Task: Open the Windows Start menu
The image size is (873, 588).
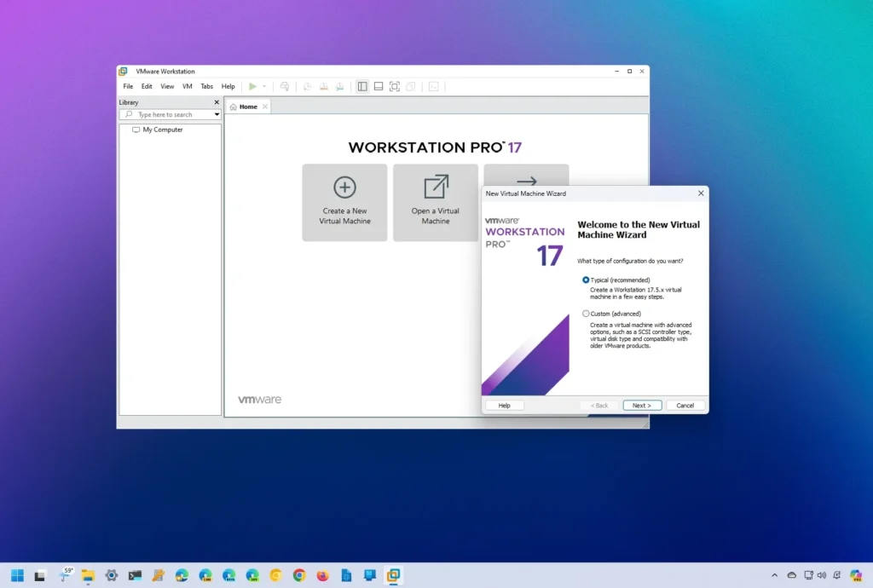Action: [x=17, y=575]
